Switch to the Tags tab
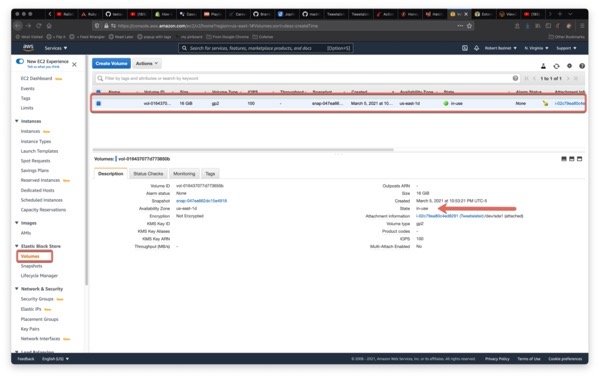The image size is (599, 378). pos(210,174)
